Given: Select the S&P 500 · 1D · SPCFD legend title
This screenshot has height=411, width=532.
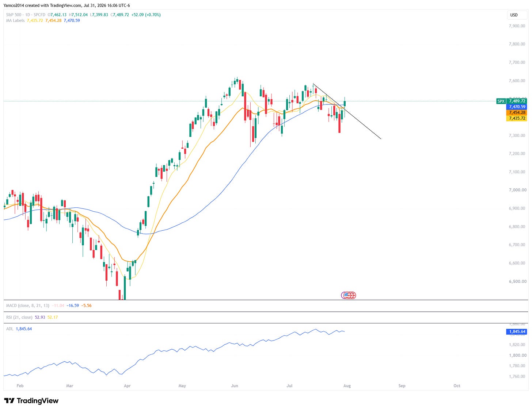Looking at the screenshot, I should click(26, 15).
